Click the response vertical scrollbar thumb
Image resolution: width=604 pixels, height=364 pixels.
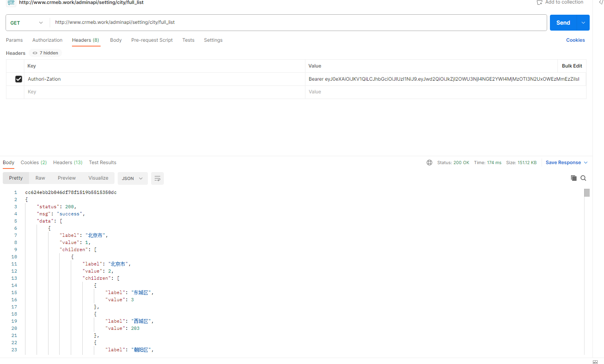click(587, 193)
